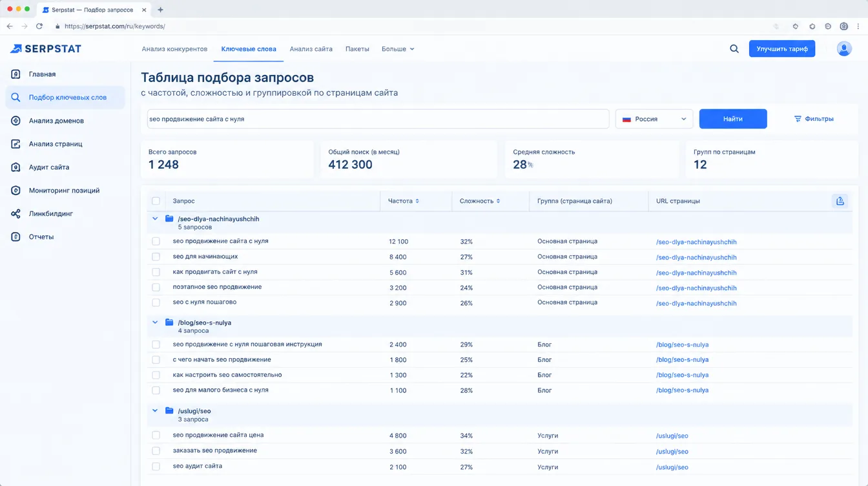The width and height of the screenshot is (868, 486).
Task: Open the Пакеты tab
Action: pos(357,49)
